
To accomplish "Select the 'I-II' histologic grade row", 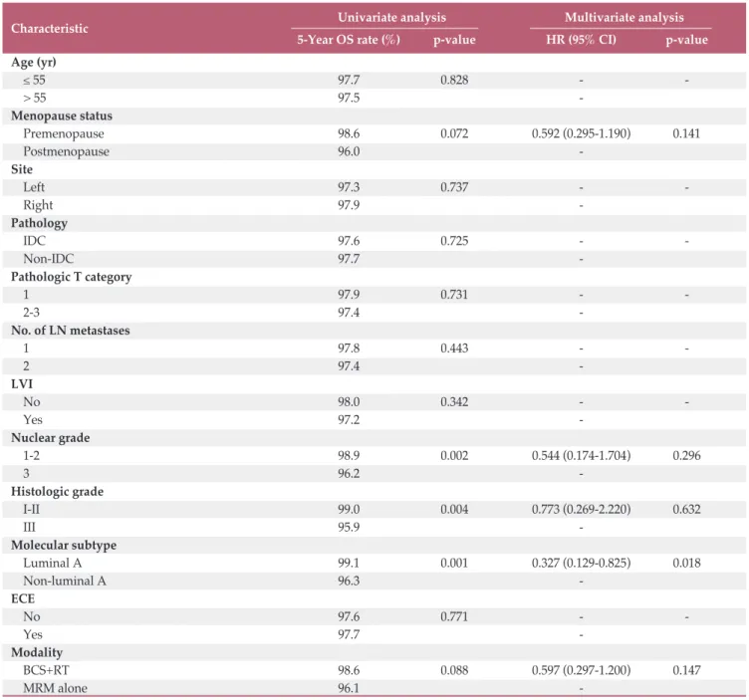I will (x=32, y=510).
